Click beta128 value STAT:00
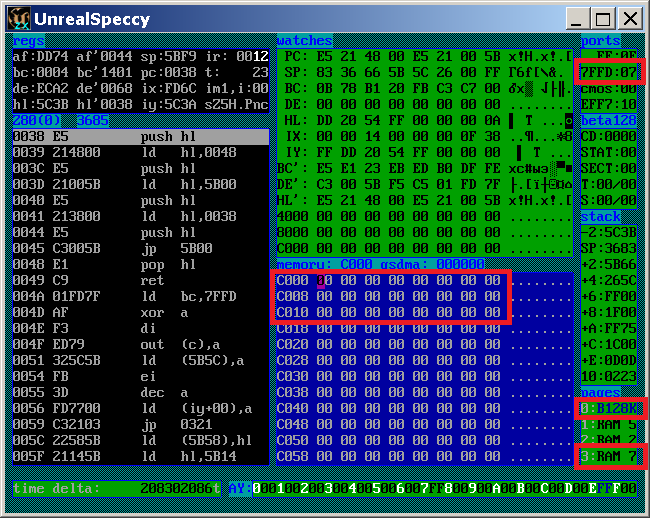650x518 pixels. coord(609,152)
